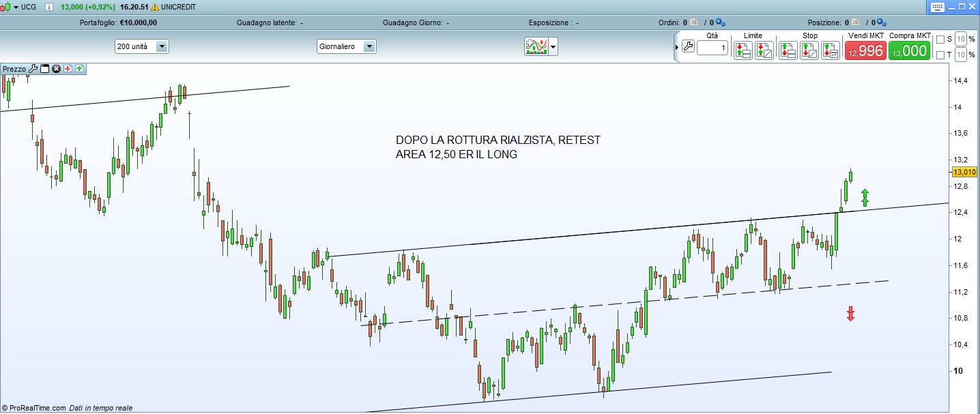The image size is (980, 414).
Task: Sell at market 12,996
Action: coord(865,50)
